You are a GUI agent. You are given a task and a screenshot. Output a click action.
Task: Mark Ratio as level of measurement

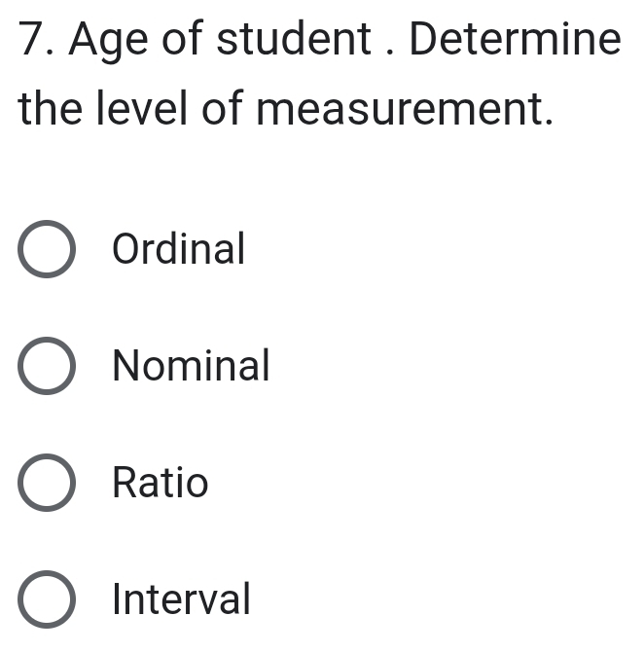tap(46, 483)
